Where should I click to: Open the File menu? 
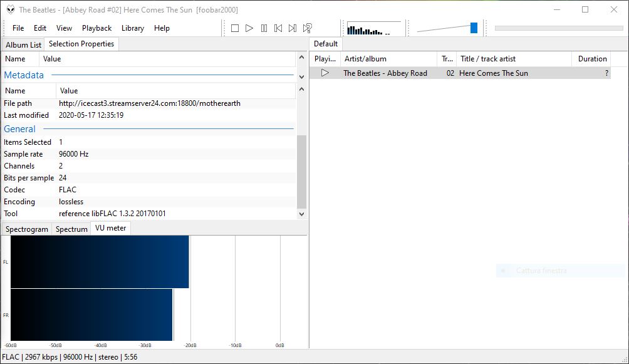click(18, 28)
